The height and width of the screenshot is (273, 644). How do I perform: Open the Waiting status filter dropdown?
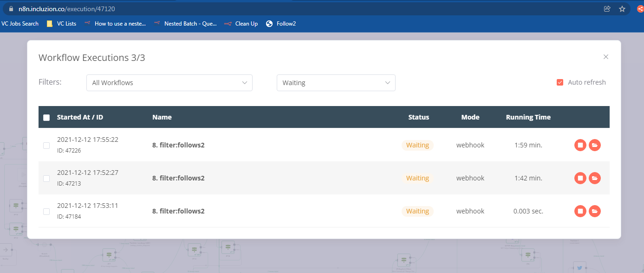[x=336, y=83]
